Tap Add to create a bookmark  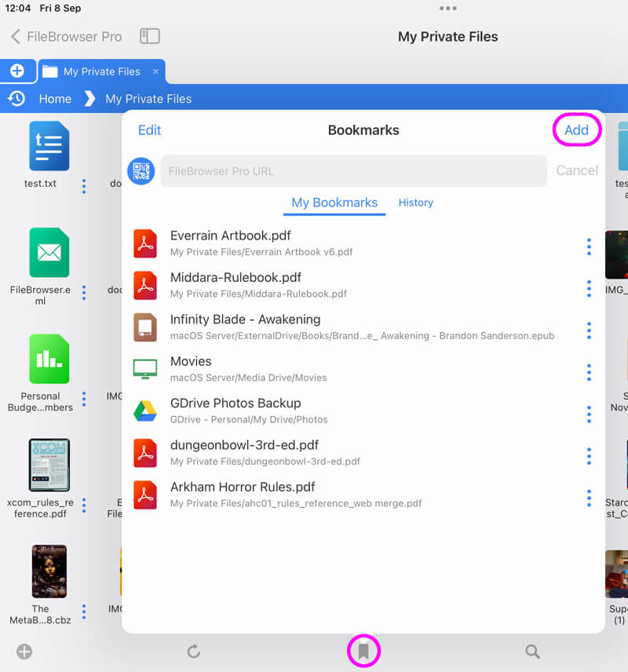coord(576,130)
